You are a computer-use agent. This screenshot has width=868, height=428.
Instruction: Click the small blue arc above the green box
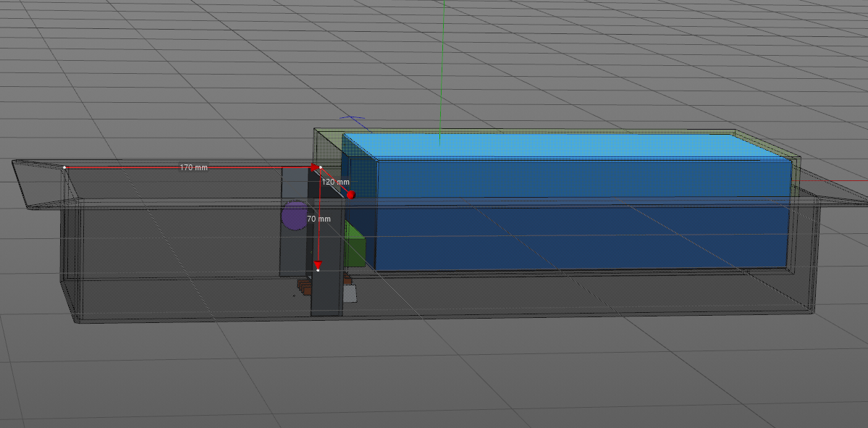pos(353,118)
